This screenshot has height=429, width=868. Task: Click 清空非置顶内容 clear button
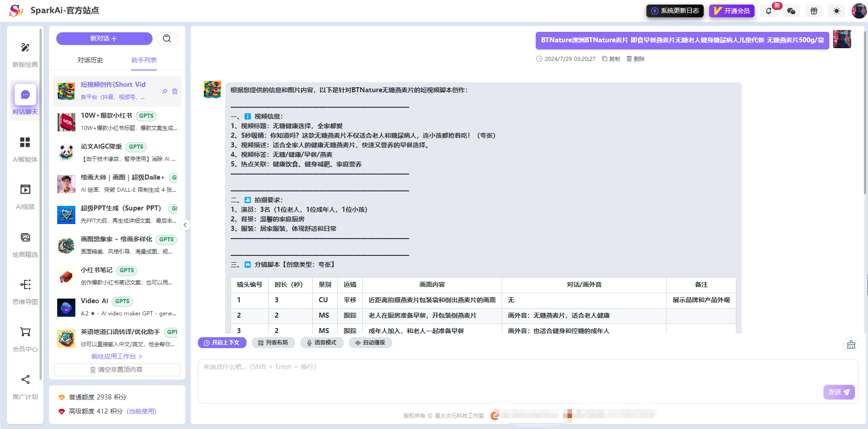pyautogui.click(x=117, y=370)
